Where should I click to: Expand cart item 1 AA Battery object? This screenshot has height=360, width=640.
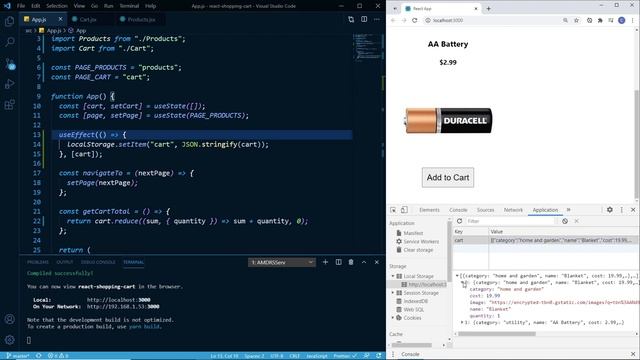pyautogui.click(x=462, y=322)
